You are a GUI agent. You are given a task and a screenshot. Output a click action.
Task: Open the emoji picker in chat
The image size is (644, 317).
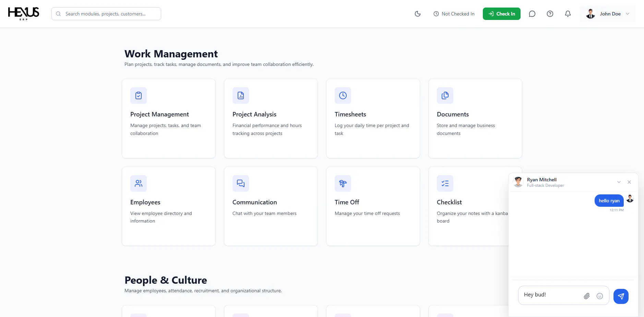point(600,296)
